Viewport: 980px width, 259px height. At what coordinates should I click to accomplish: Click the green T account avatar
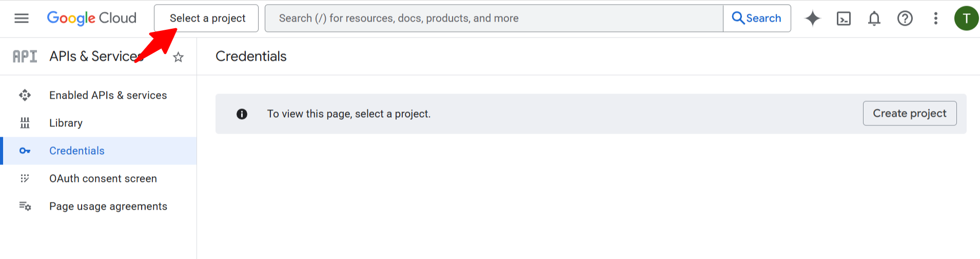pos(966,18)
